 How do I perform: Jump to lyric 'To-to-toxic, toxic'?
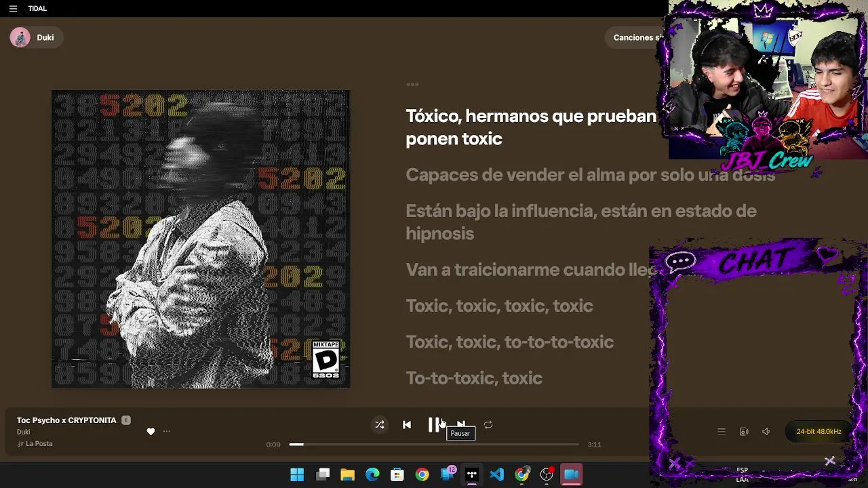474,378
